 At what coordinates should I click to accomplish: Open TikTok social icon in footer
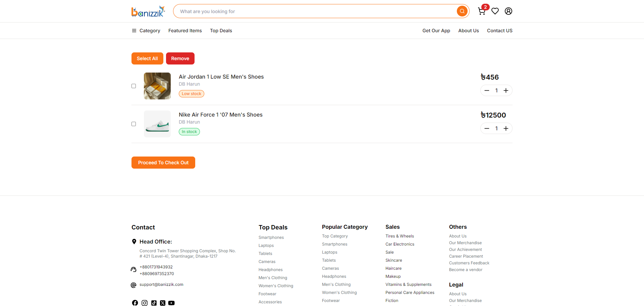click(x=154, y=303)
